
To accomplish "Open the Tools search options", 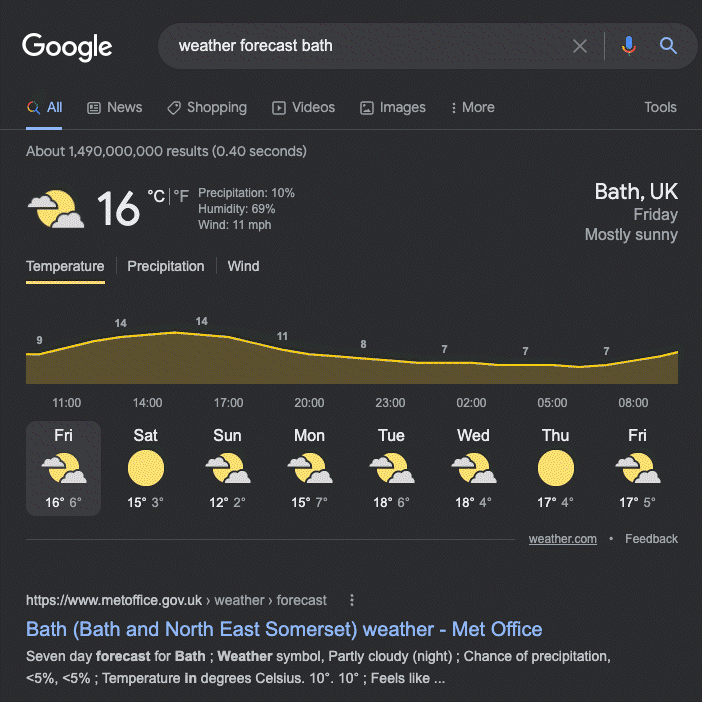I will (x=660, y=108).
